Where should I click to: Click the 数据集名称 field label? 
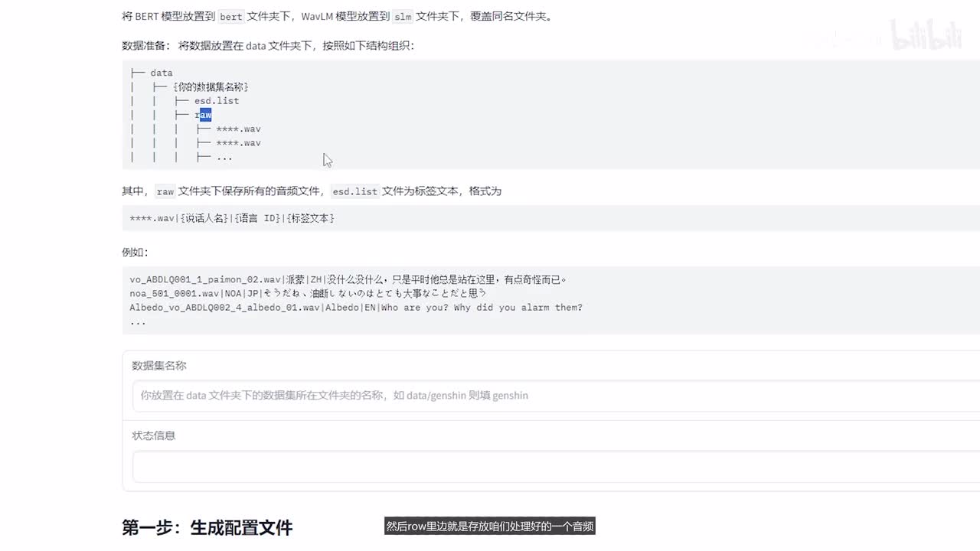tap(159, 366)
